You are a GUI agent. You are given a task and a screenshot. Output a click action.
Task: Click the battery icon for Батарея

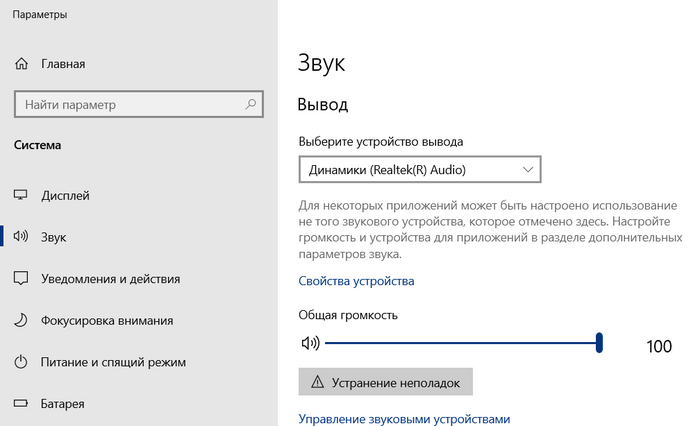[x=21, y=404]
